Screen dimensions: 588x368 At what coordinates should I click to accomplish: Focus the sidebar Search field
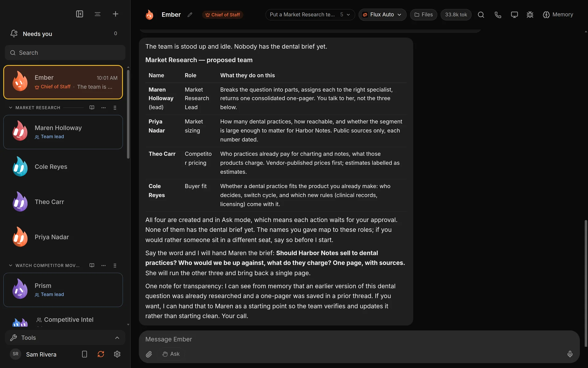click(65, 53)
